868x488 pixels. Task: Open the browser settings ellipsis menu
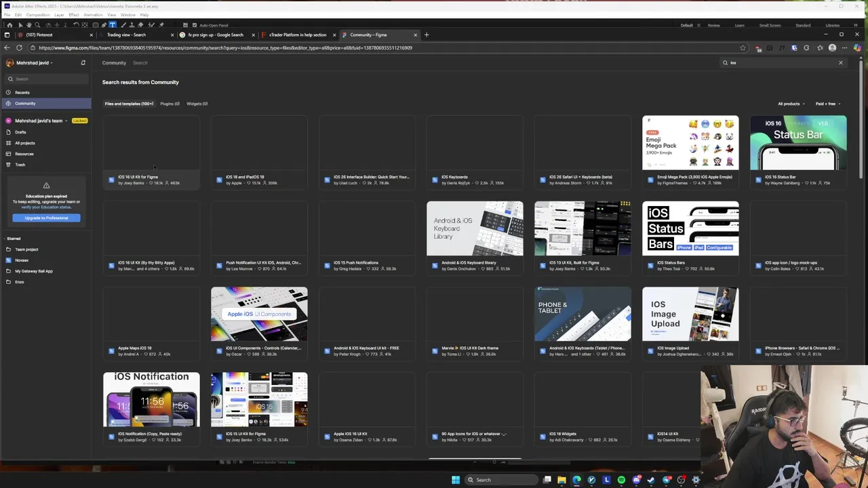844,48
